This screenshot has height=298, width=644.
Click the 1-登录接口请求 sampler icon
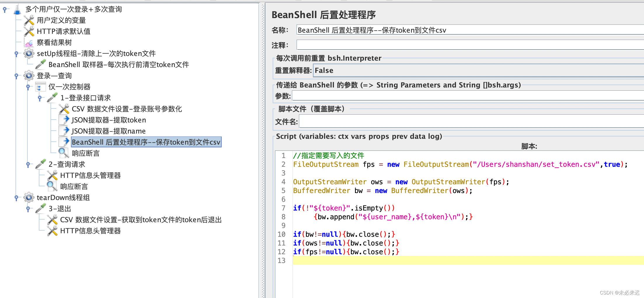pyautogui.click(x=52, y=98)
